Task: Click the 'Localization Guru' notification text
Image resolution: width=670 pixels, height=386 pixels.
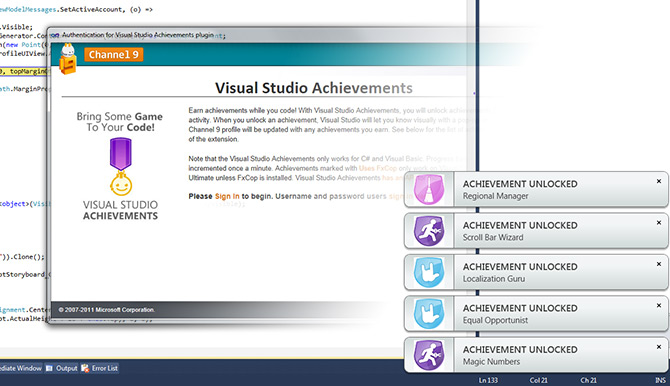Action: click(494, 279)
